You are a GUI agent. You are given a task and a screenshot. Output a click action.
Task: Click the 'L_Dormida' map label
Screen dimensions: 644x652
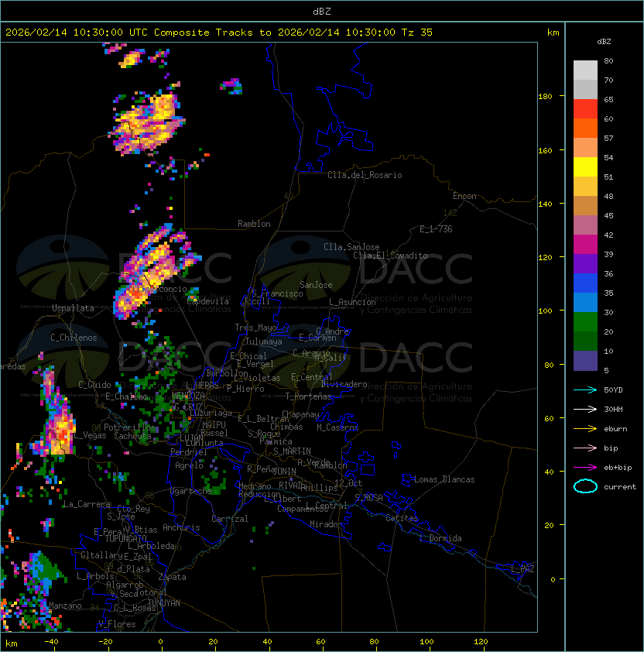click(440, 538)
